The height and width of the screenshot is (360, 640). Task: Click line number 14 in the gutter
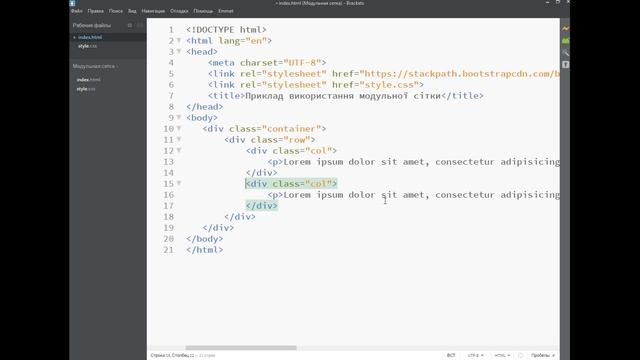(169, 173)
